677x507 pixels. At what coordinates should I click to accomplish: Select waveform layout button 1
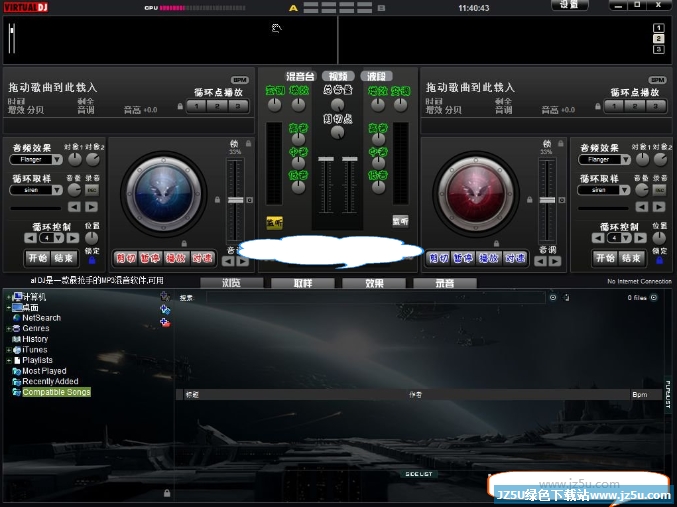tap(658, 28)
